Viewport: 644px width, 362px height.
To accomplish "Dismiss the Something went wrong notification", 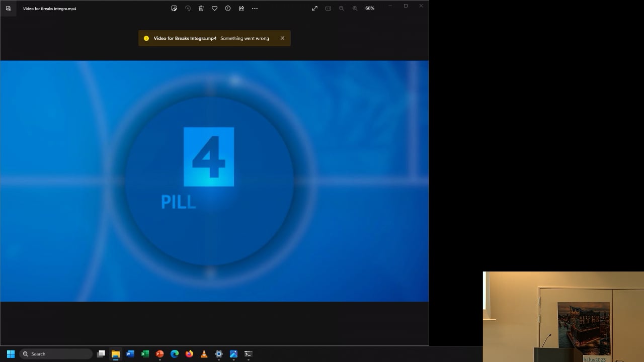I will pyautogui.click(x=282, y=38).
